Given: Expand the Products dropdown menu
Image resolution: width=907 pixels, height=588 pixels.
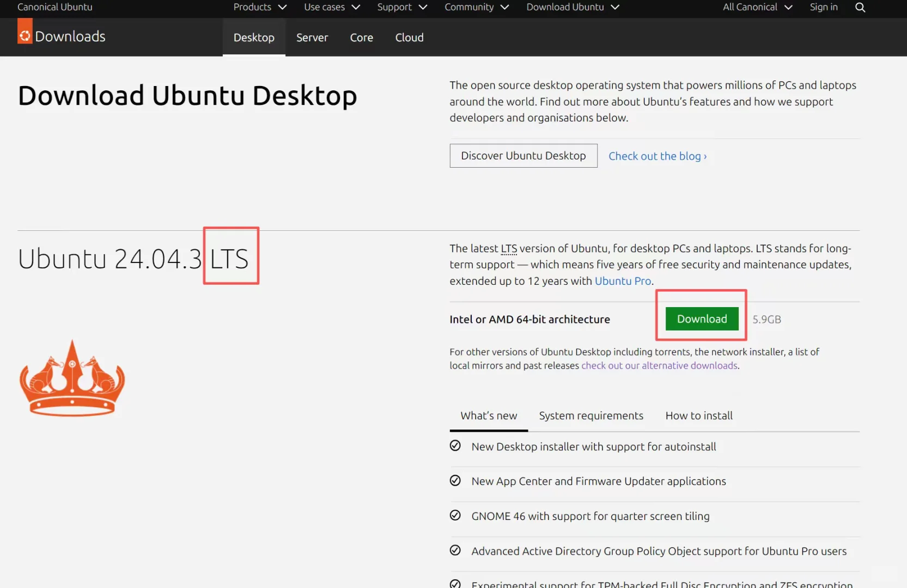Looking at the screenshot, I should click(x=260, y=7).
